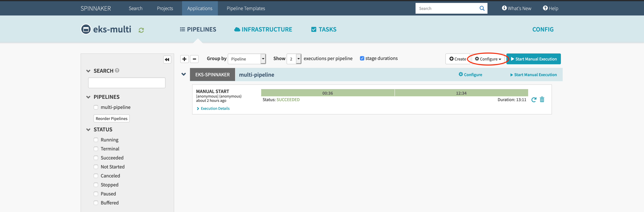Click the EKS-SPINNAKER account tag
The image size is (644, 212).
point(212,75)
